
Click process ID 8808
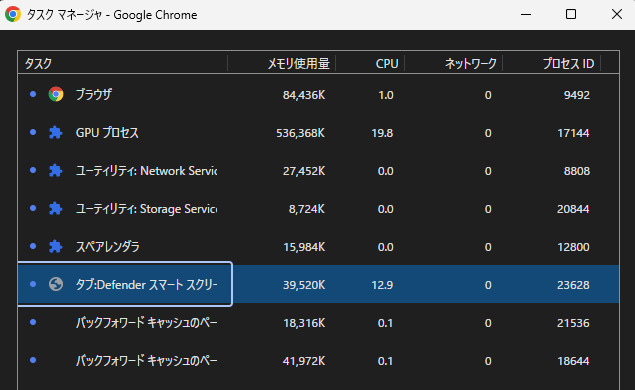click(577, 171)
